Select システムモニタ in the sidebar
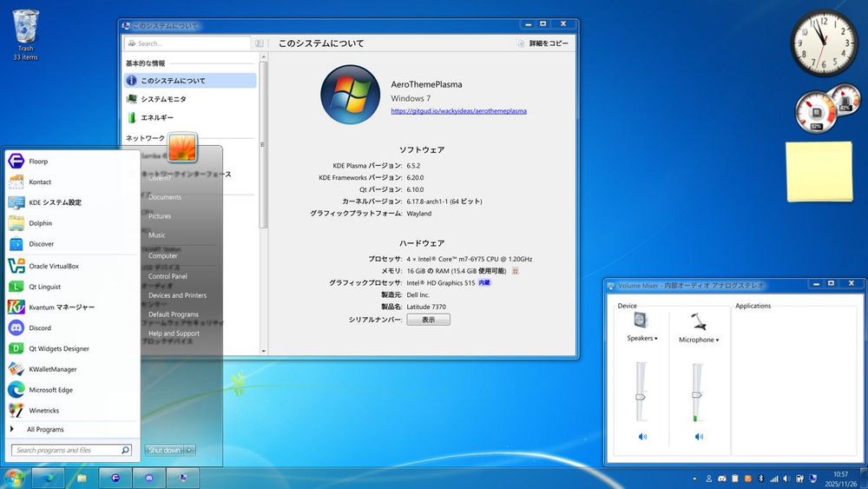Image resolution: width=868 pixels, height=489 pixels. [190, 98]
